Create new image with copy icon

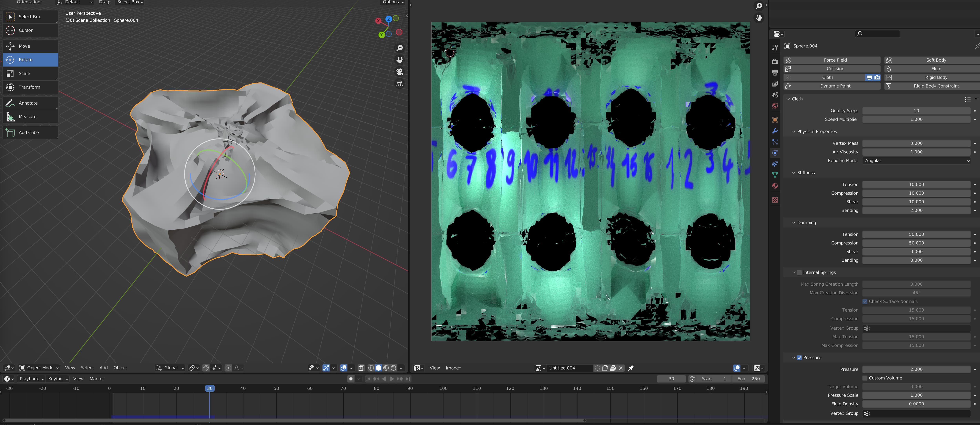coord(605,368)
